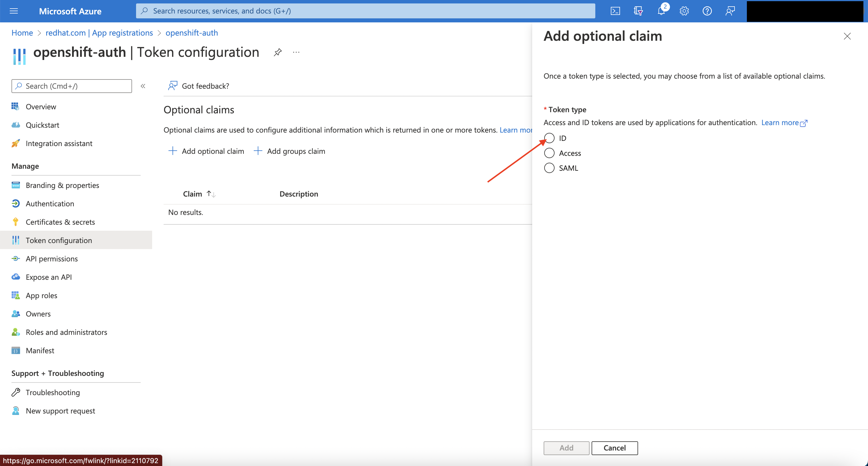Open the more options ellipsis
The height and width of the screenshot is (466, 868).
(296, 52)
